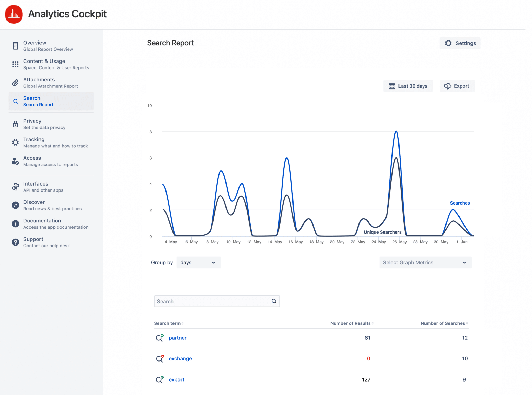Image resolution: width=532 pixels, height=395 pixels.
Task: Open the Privacy lock icon
Action: [15, 124]
